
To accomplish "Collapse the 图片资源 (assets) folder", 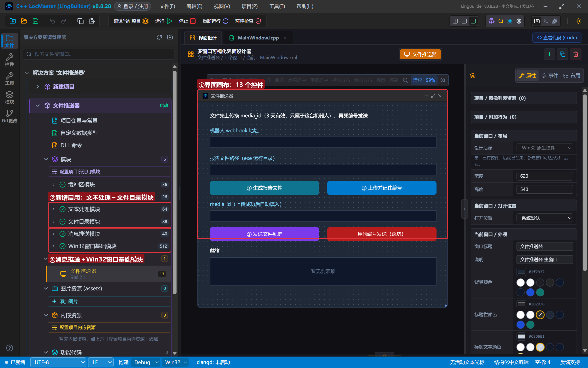I will 46,288.
